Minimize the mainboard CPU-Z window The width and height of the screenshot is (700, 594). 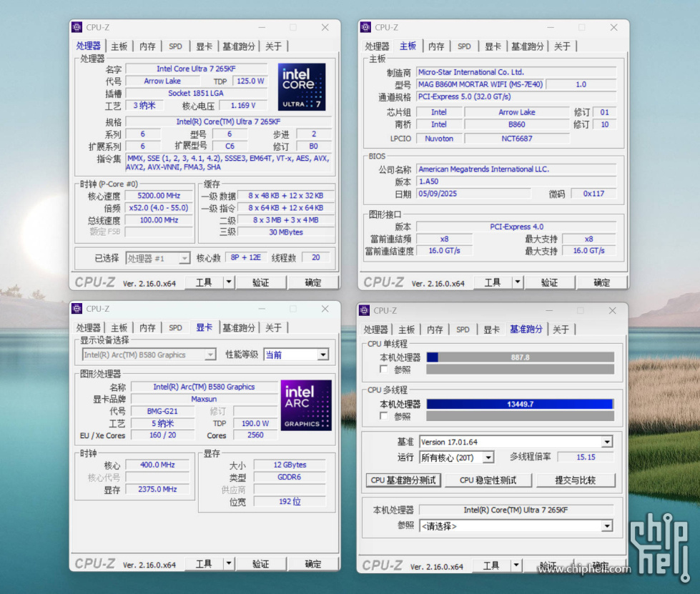coord(551,27)
